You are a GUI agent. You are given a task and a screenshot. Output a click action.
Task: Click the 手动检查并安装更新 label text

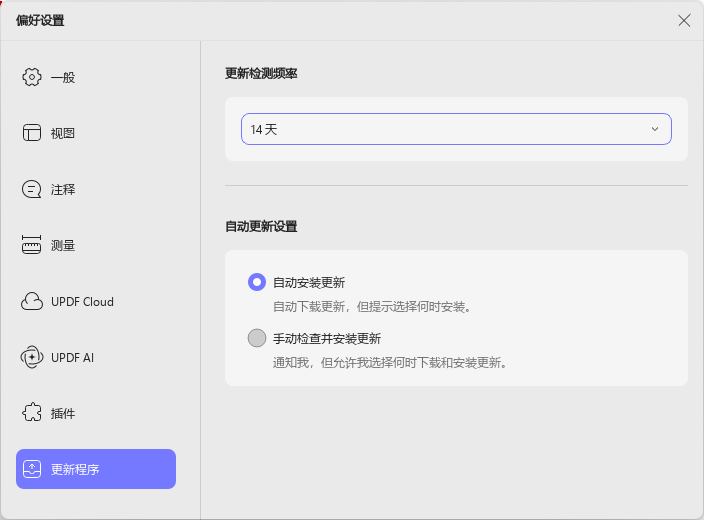[x=327, y=339]
